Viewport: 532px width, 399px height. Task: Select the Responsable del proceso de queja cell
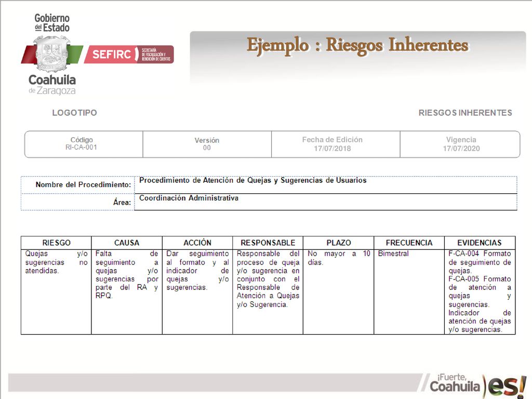[268, 292]
